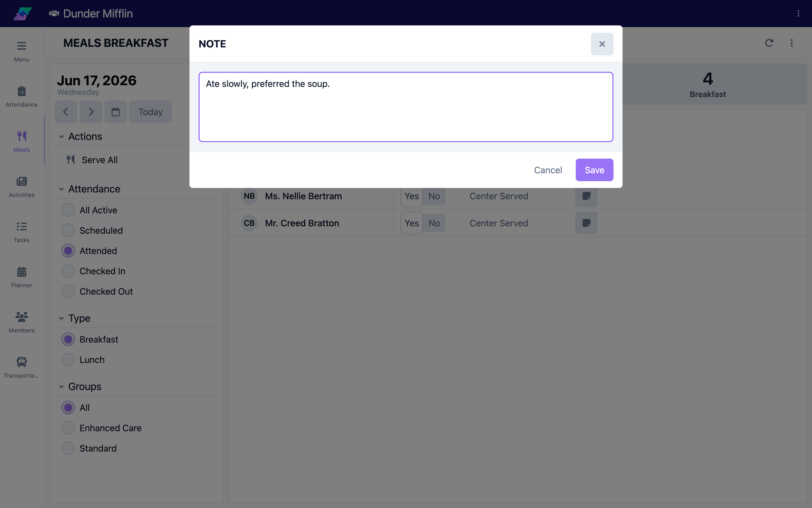Set Nellie Bertram served to No

(x=434, y=196)
